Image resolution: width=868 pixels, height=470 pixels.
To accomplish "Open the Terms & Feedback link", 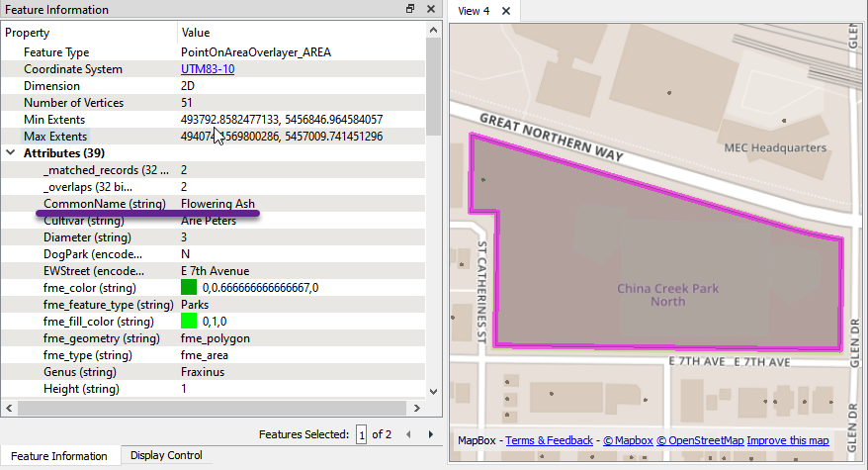I will (x=549, y=440).
